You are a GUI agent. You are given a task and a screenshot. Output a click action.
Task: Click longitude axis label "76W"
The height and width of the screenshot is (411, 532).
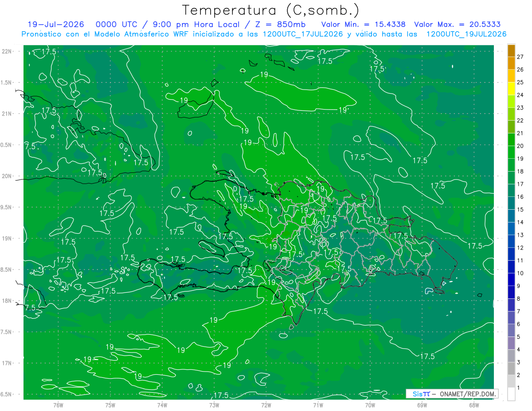pos(58,405)
